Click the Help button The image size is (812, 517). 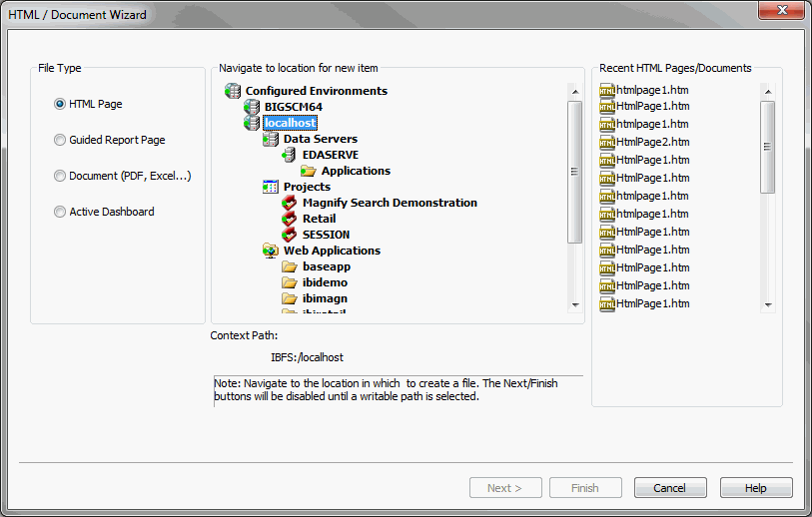pos(756,488)
